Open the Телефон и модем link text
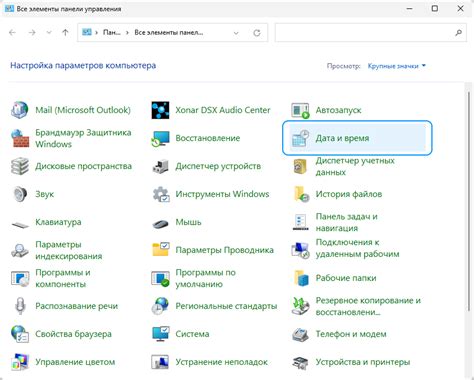Screen dimensions: 474x380 [351, 334]
